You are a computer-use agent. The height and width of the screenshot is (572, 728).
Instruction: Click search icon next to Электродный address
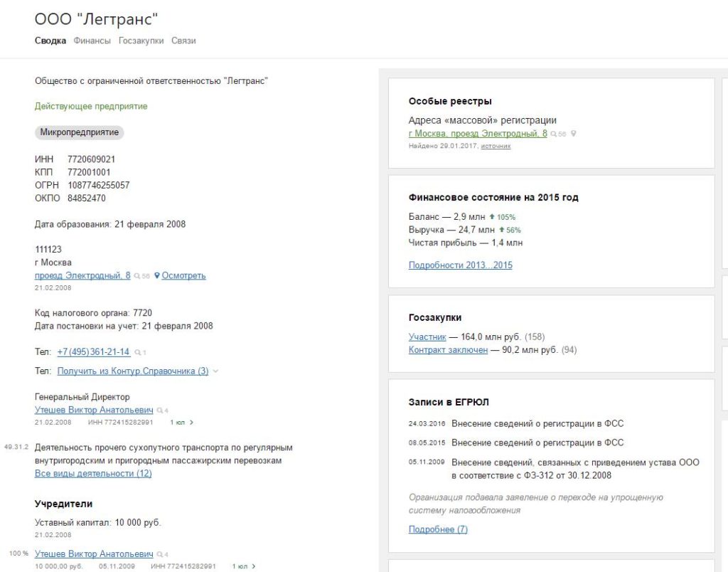tap(137, 276)
